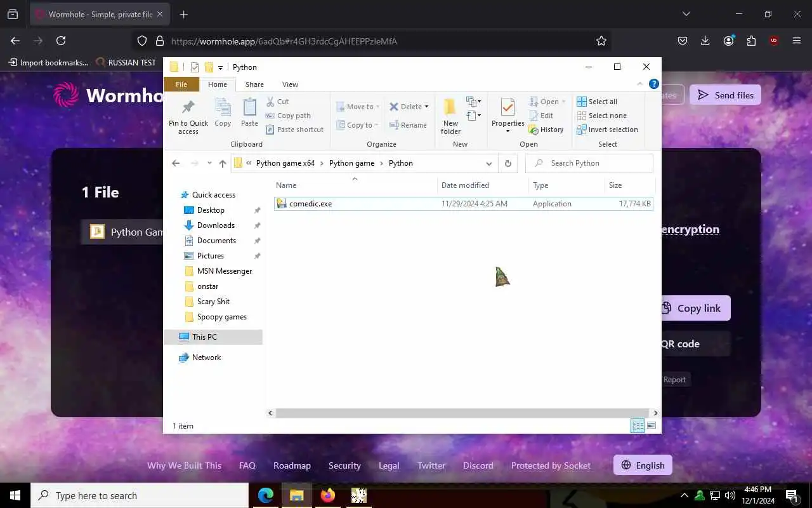Screen dimensions: 812x508
Task: Open Firefox Extensions puzzle icon
Action: (x=751, y=41)
